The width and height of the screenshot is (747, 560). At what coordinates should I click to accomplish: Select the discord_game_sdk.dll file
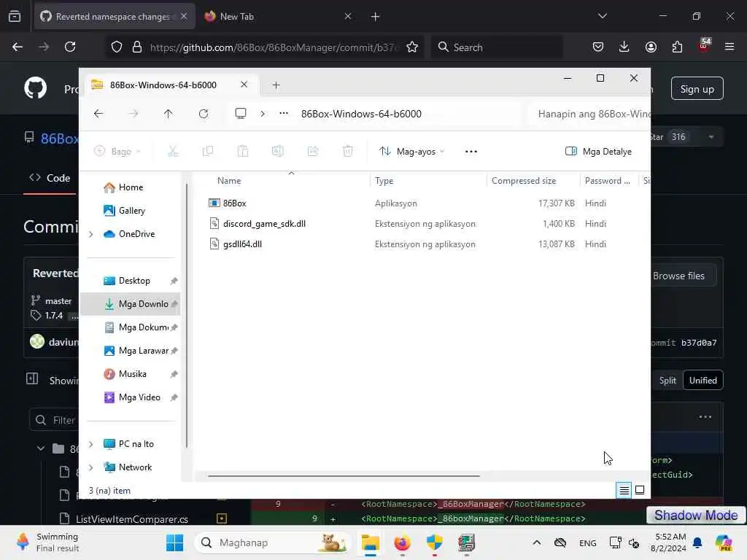[264, 224]
